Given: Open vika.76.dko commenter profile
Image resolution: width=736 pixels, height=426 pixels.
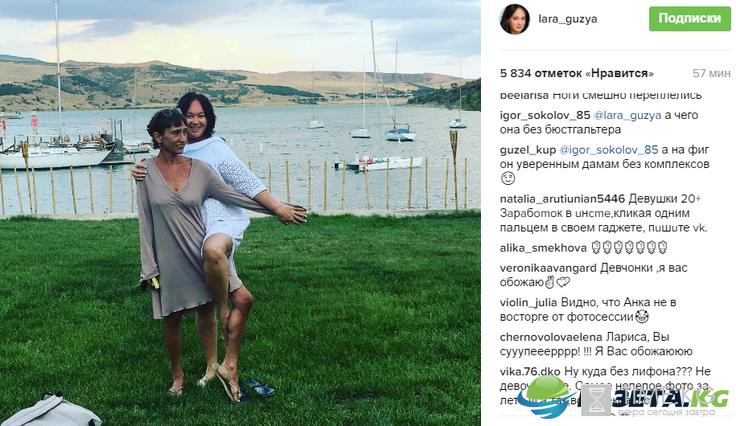Looking at the screenshot, I should tap(530, 372).
